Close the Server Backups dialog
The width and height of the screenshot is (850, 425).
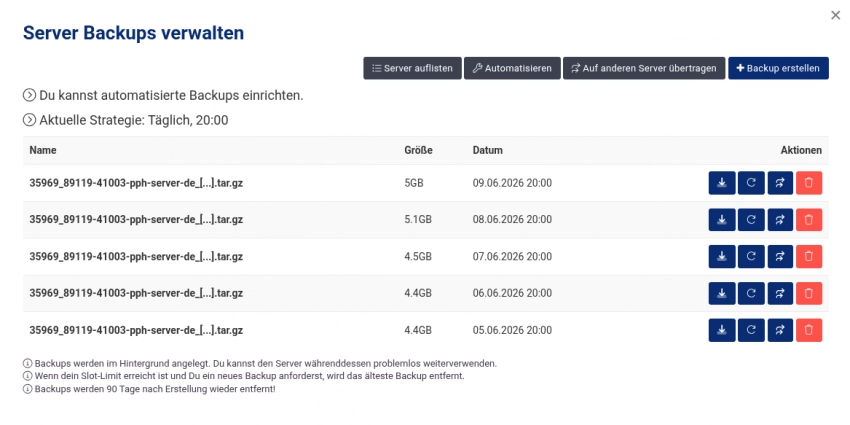pos(835,15)
